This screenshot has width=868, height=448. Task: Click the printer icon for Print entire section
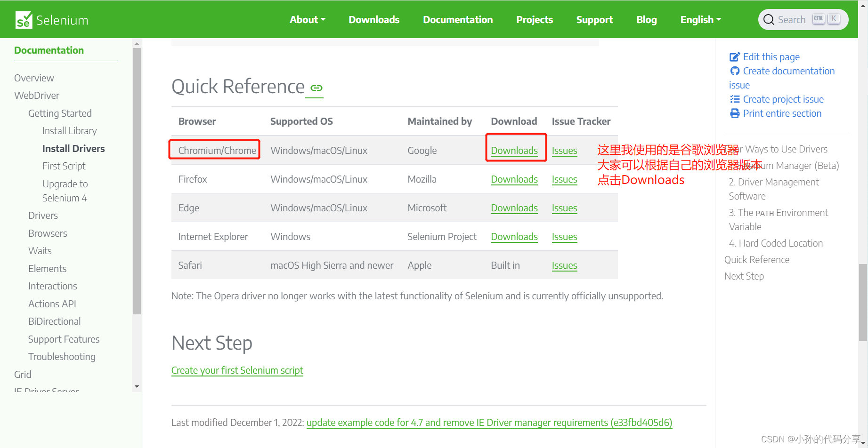(x=735, y=113)
